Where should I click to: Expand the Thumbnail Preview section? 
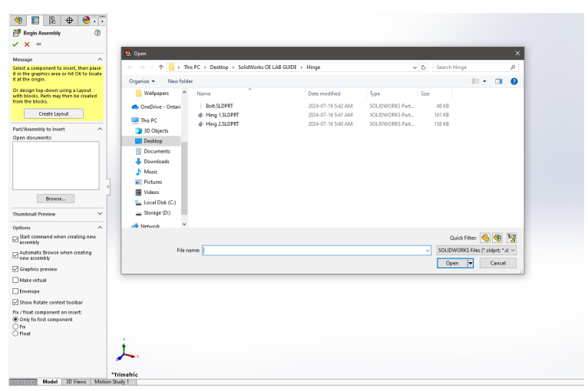point(100,213)
